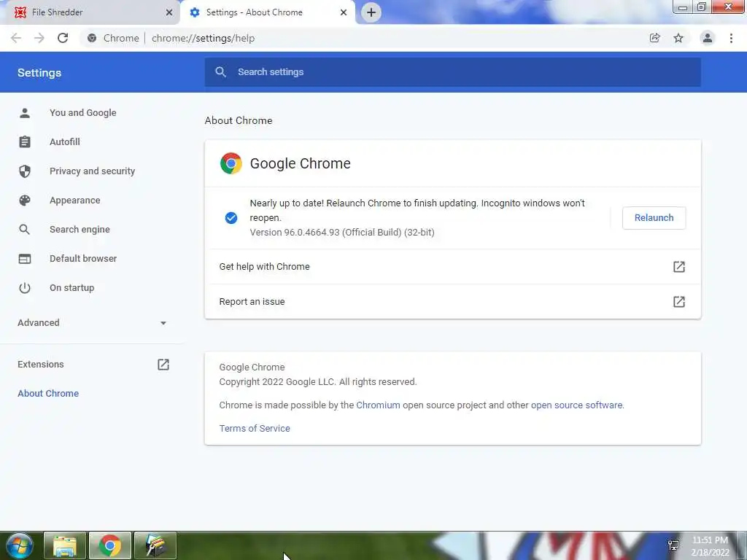Click the Autofill clipboard icon
This screenshot has height=560, width=747.
[x=25, y=142]
